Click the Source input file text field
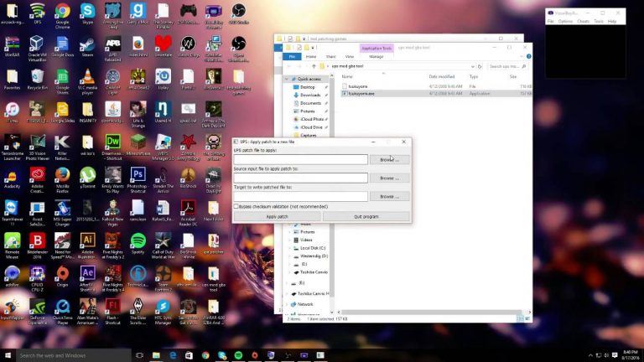The image size is (644, 362). point(300,178)
